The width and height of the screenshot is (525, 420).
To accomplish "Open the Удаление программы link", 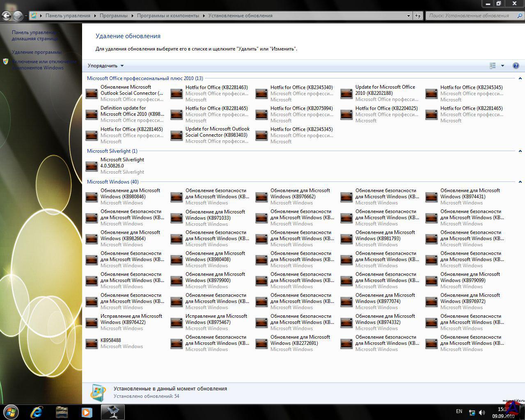I will 37,52.
